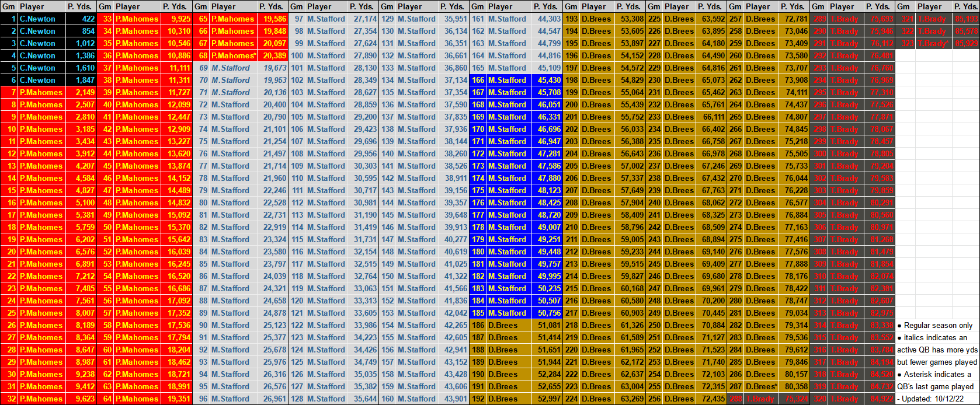Click the 85,929 yards cell
Viewport: 980px width, 405px height.
tap(966, 43)
